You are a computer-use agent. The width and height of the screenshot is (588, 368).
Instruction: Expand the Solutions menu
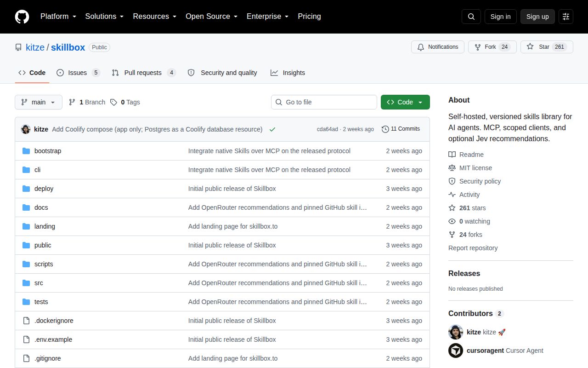click(105, 17)
